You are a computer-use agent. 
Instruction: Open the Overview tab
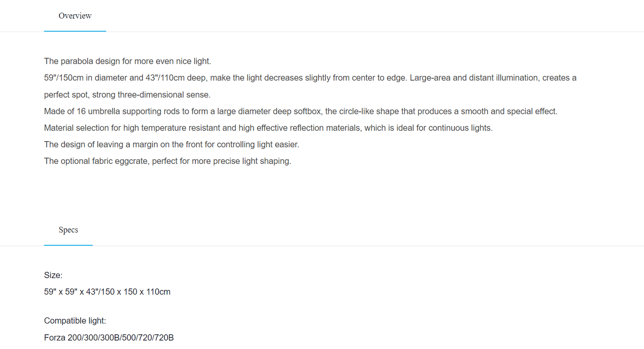(x=75, y=16)
